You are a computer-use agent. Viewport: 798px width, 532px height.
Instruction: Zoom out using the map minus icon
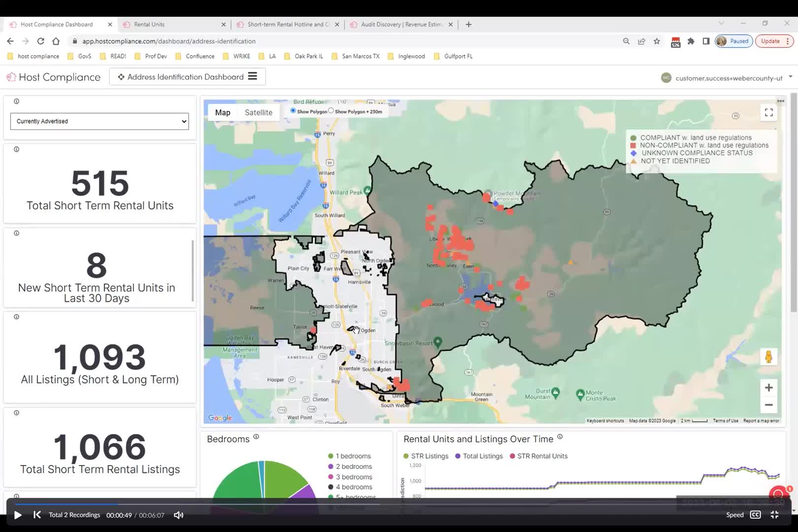click(x=768, y=405)
